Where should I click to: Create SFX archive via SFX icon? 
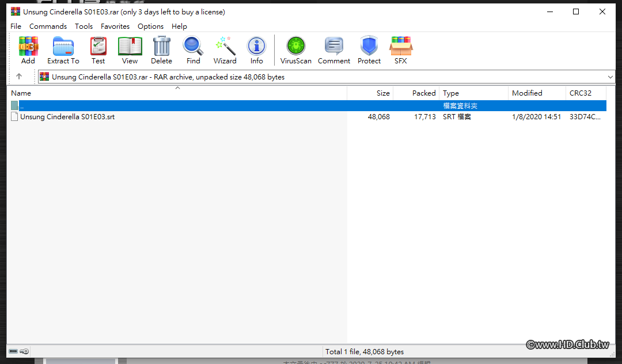[401, 46]
